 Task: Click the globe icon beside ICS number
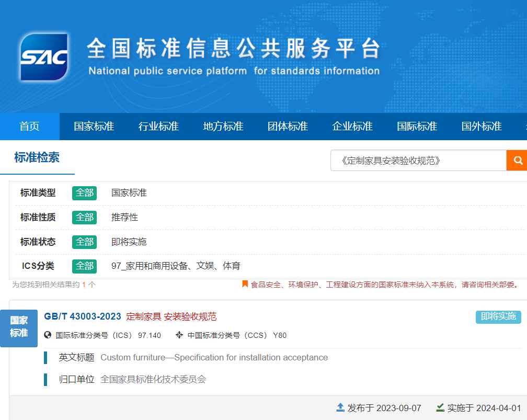(x=48, y=335)
